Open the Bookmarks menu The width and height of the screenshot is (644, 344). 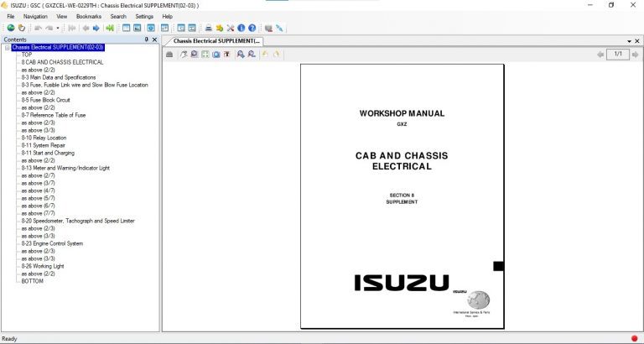[89, 17]
